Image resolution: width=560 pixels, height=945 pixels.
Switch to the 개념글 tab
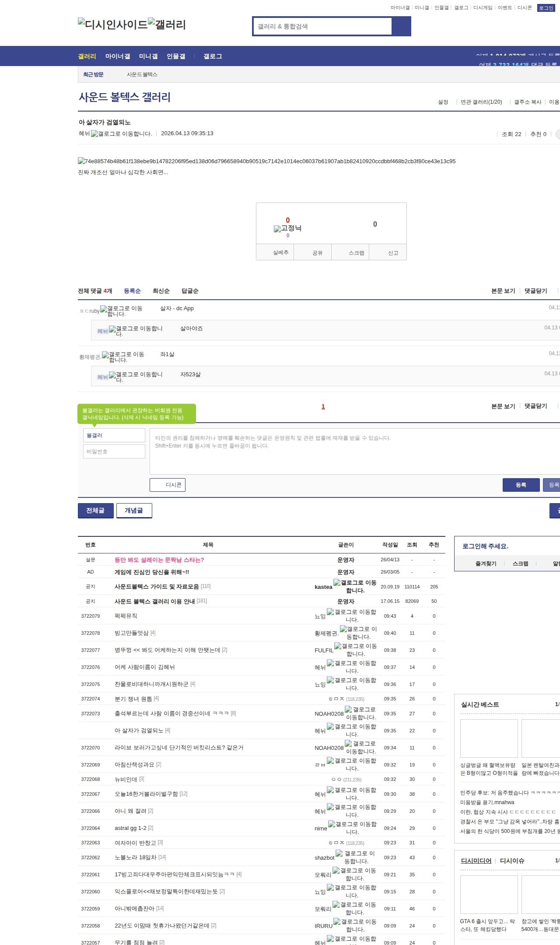coord(134,511)
